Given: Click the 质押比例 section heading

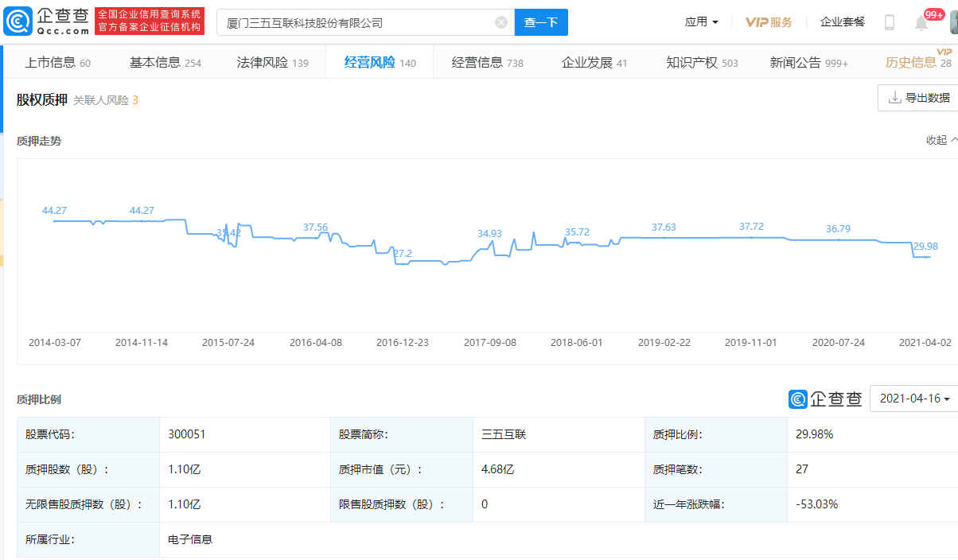Looking at the screenshot, I should tap(39, 399).
